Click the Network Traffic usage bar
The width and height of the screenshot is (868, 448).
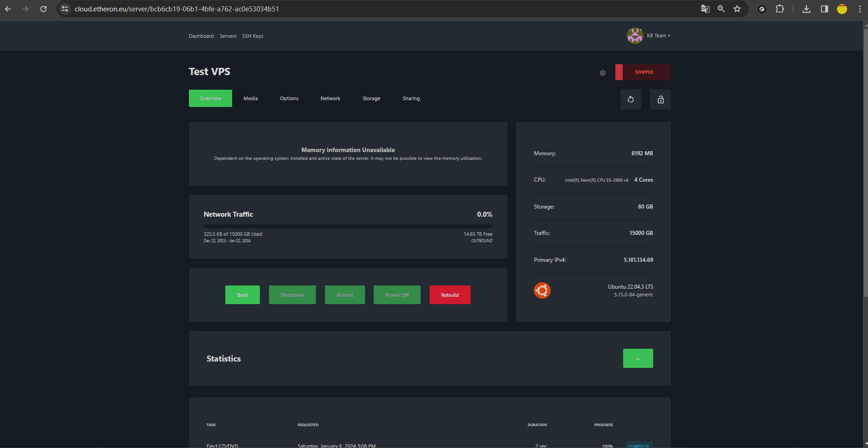point(348,226)
